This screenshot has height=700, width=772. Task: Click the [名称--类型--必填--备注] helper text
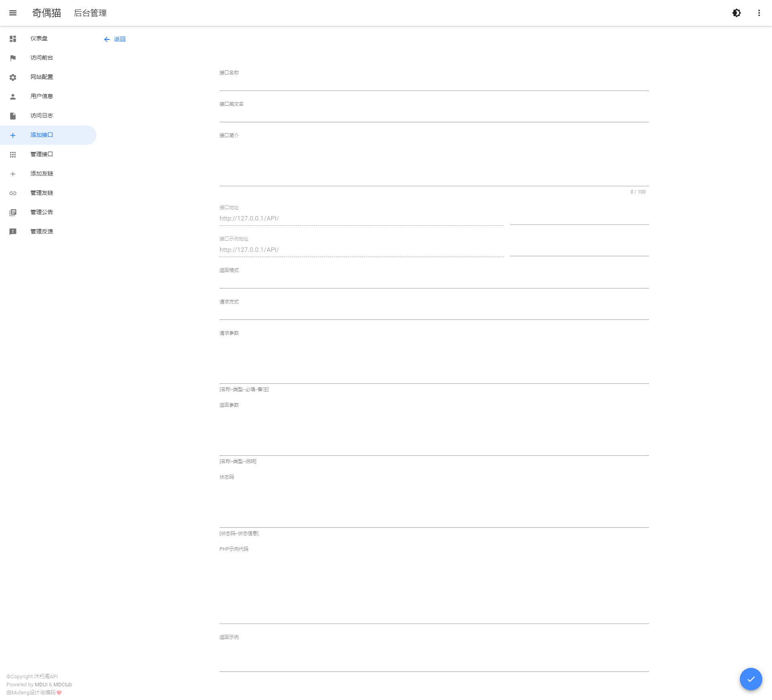coord(244,389)
